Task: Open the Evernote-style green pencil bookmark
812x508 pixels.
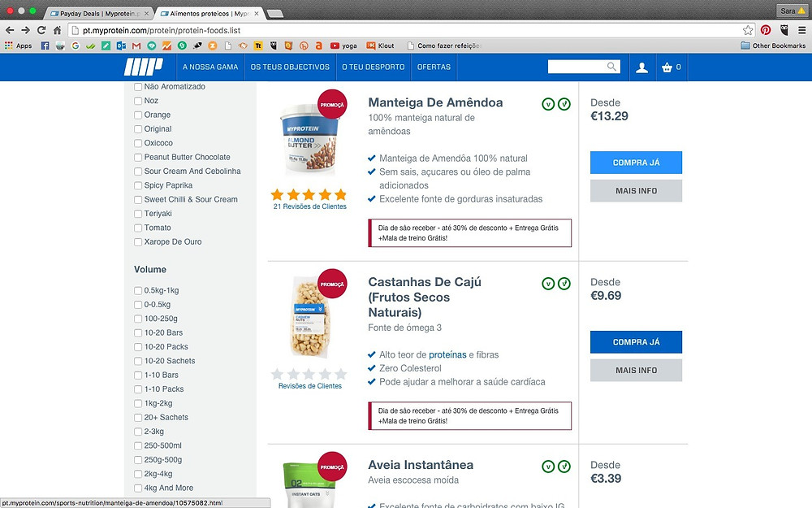Action: (x=106, y=46)
